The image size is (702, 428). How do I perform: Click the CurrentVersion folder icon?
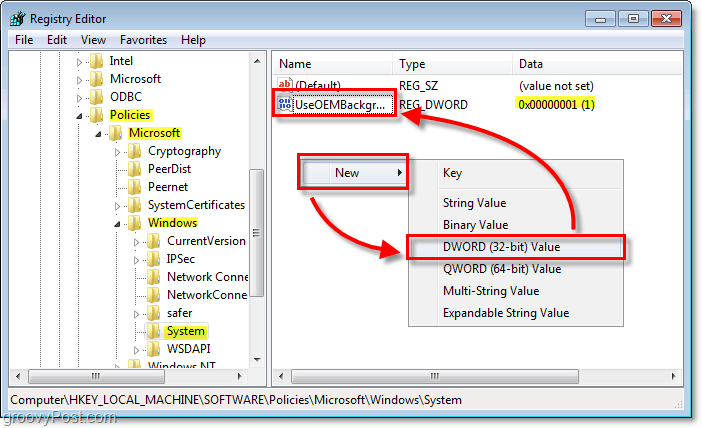[x=154, y=241]
